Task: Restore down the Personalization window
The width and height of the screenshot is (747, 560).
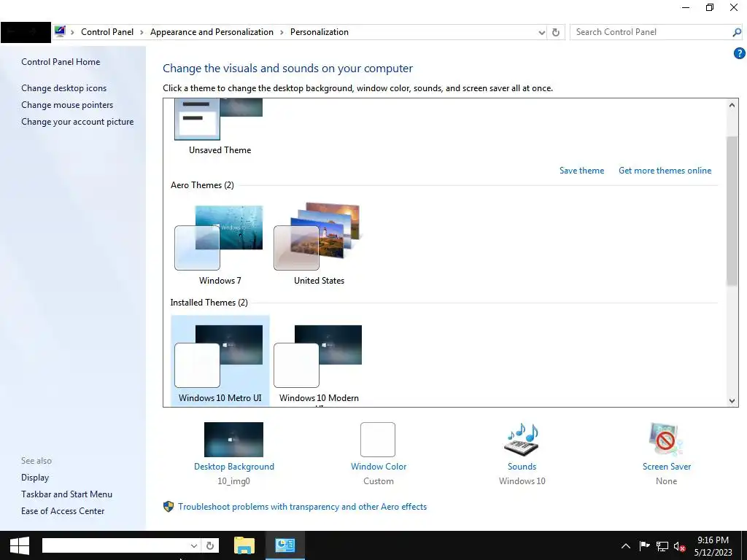Action: pyautogui.click(x=709, y=7)
